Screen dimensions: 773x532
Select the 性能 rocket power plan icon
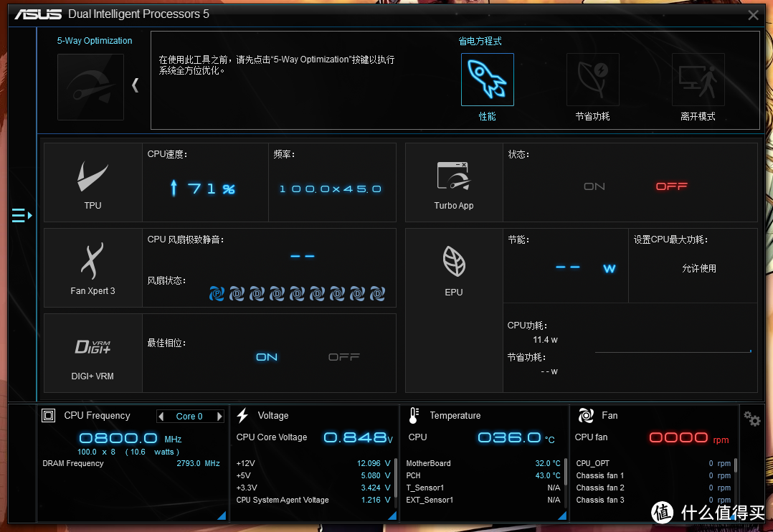coord(488,80)
